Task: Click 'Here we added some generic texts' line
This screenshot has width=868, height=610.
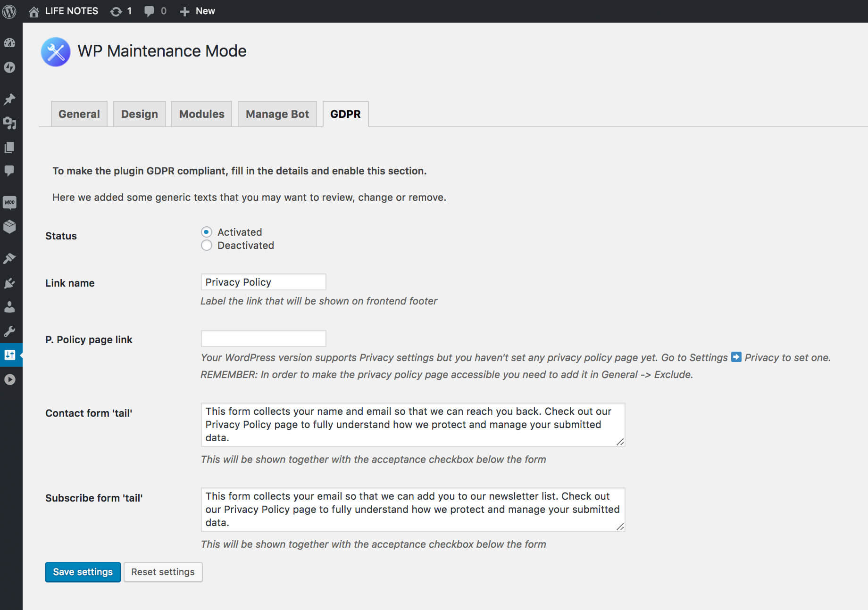Action: [x=249, y=197]
